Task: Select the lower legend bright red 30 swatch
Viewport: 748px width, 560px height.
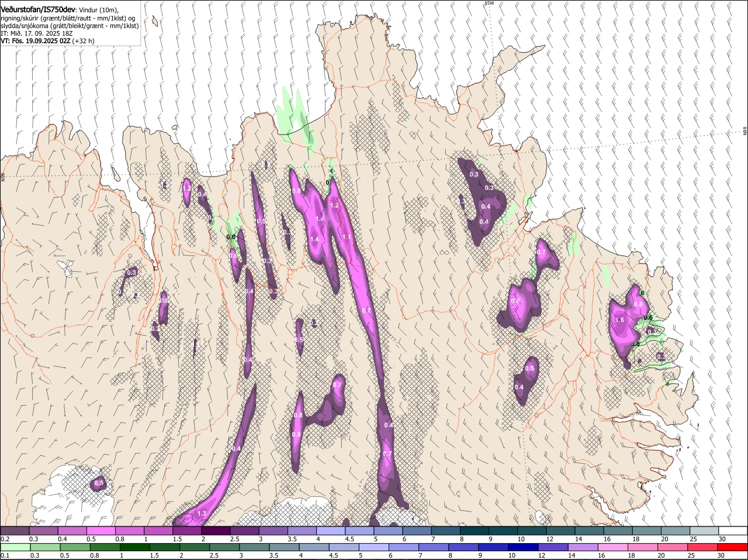Action: [x=733, y=547]
